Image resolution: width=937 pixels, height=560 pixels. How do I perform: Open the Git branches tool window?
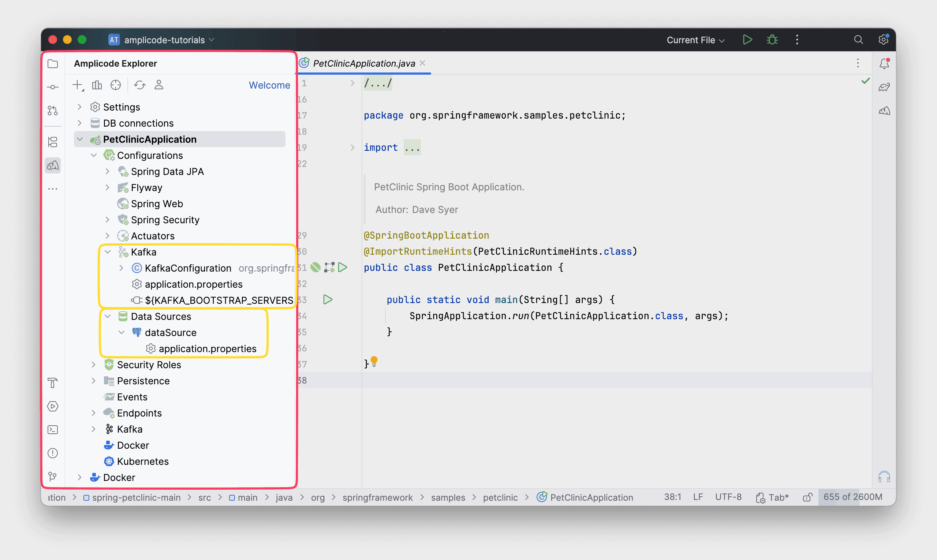[x=53, y=477]
